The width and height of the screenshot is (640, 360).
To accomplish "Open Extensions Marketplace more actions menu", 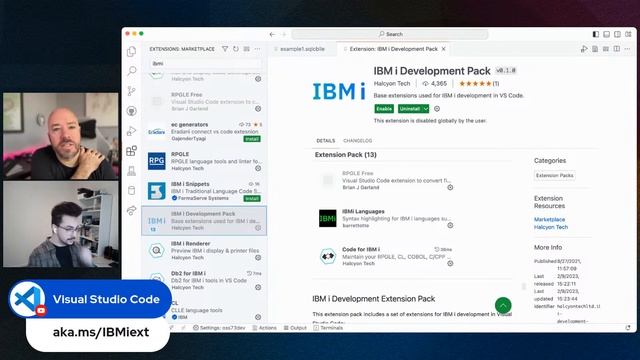I will [x=258, y=49].
